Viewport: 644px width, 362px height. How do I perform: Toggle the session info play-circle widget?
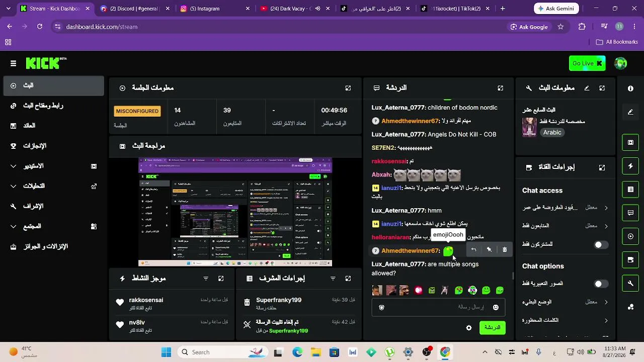pos(631,236)
